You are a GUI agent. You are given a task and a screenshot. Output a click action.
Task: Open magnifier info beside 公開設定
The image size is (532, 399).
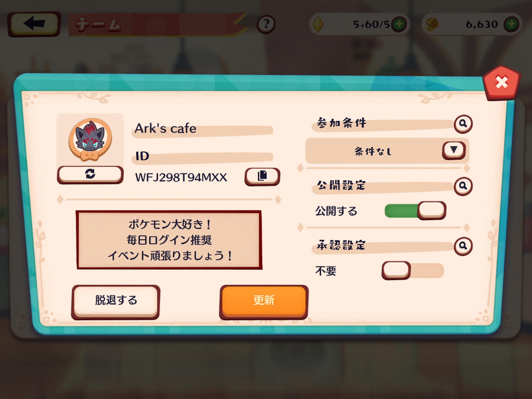click(x=463, y=186)
